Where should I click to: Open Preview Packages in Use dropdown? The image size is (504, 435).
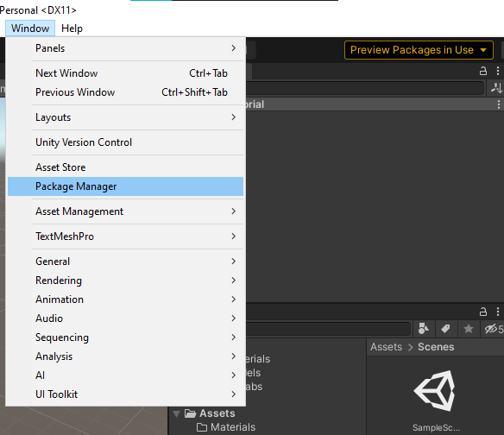[x=419, y=50]
